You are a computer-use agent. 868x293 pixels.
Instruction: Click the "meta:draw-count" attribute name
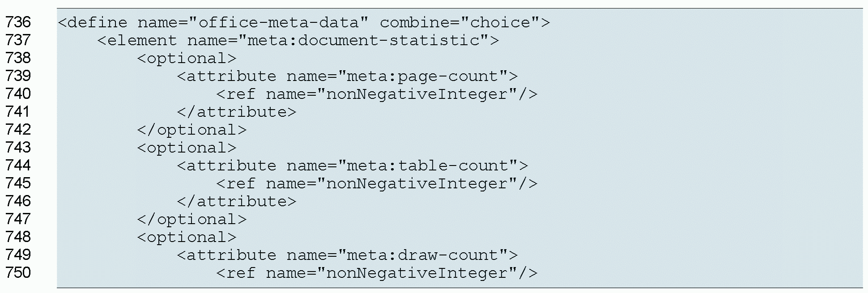coord(423,255)
